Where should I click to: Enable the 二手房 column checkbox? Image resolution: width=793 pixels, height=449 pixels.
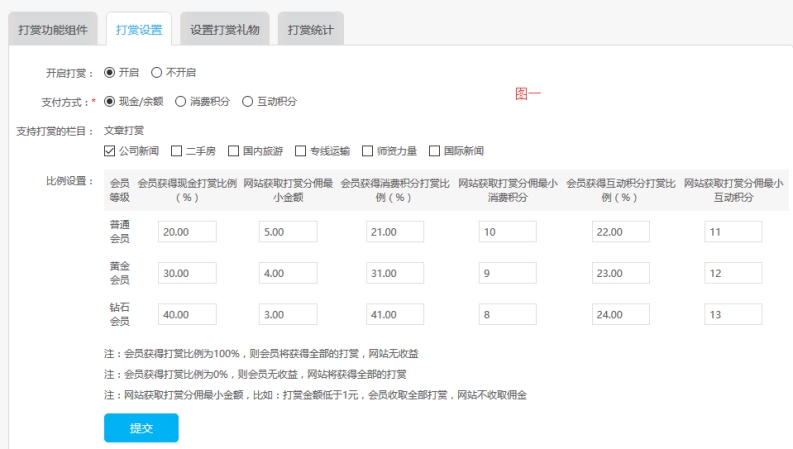(x=176, y=151)
